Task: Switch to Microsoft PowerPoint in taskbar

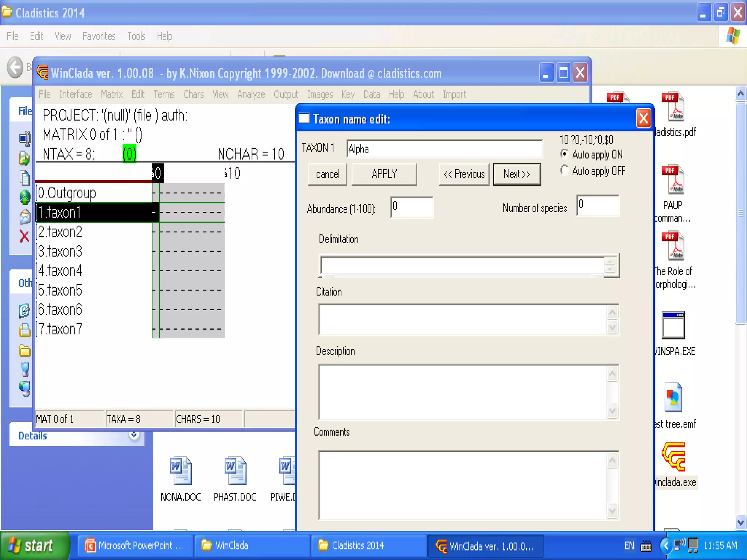Action: tap(135, 546)
